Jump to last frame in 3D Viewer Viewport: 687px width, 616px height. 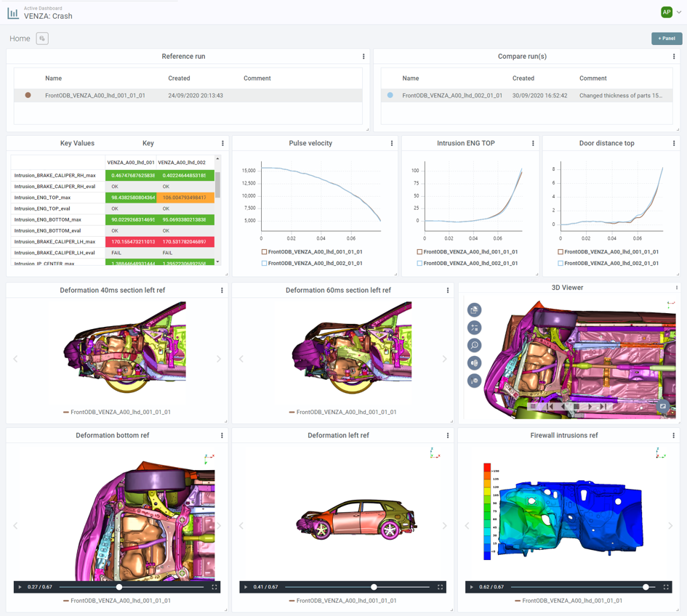[x=603, y=406]
